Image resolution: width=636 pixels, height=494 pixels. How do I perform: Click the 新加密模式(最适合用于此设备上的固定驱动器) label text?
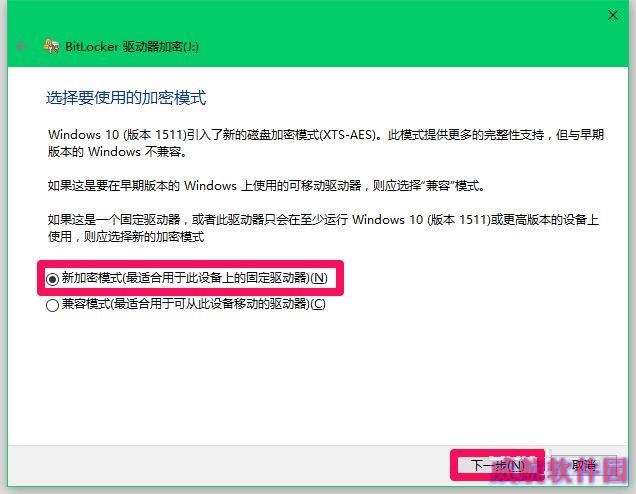pyautogui.click(x=194, y=278)
